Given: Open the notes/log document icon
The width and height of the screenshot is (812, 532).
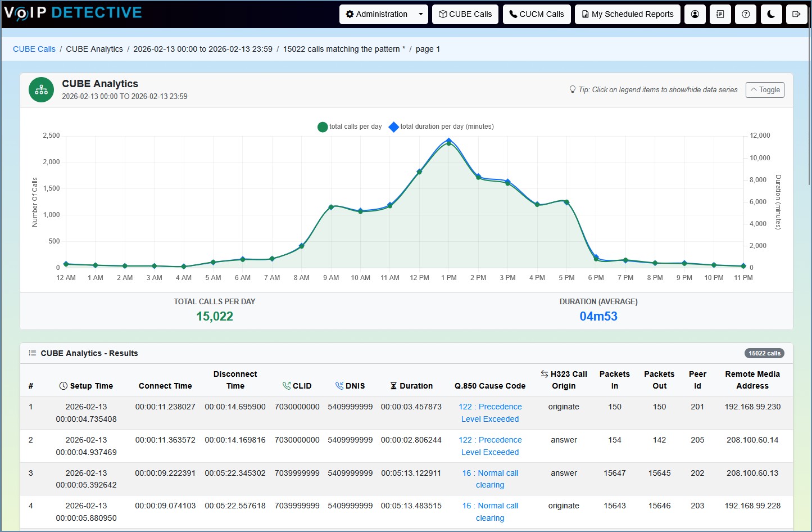Looking at the screenshot, I should 720,14.
